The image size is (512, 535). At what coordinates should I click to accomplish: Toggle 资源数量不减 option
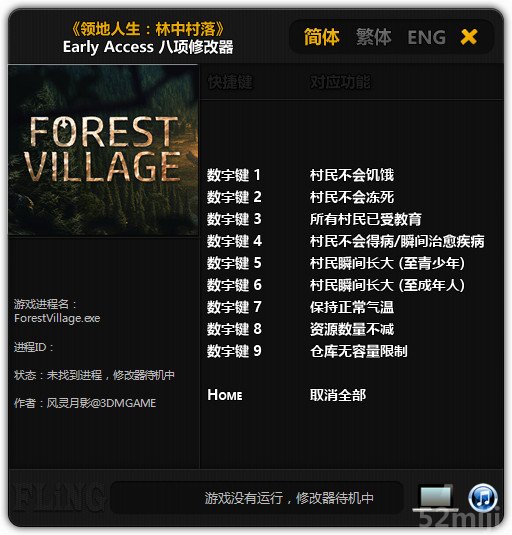tap(352, 329)
